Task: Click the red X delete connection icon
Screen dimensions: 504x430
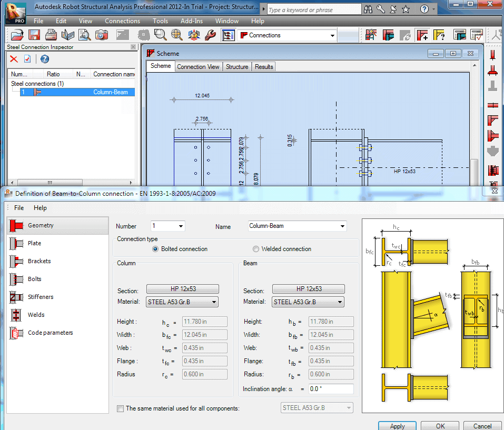Action: coord(14,59)
